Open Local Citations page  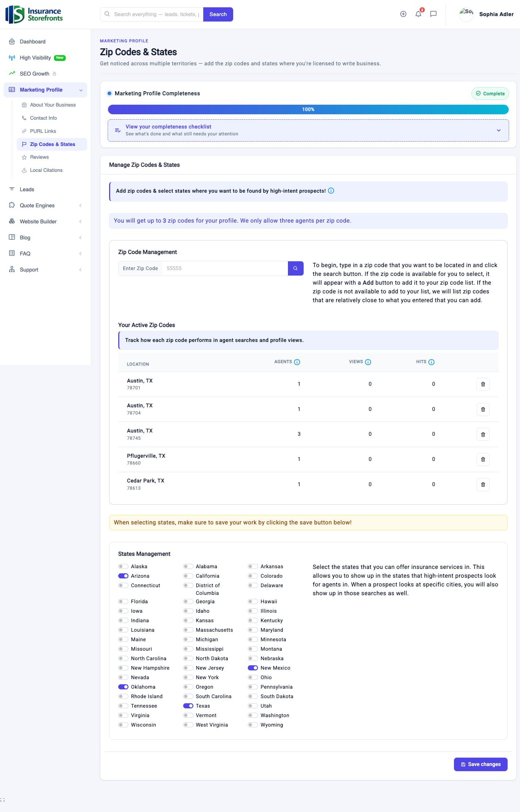[x=52, y=170]
